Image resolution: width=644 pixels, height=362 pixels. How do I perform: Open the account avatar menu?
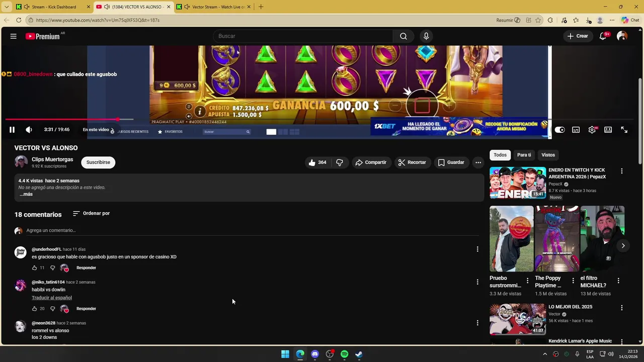622,36
